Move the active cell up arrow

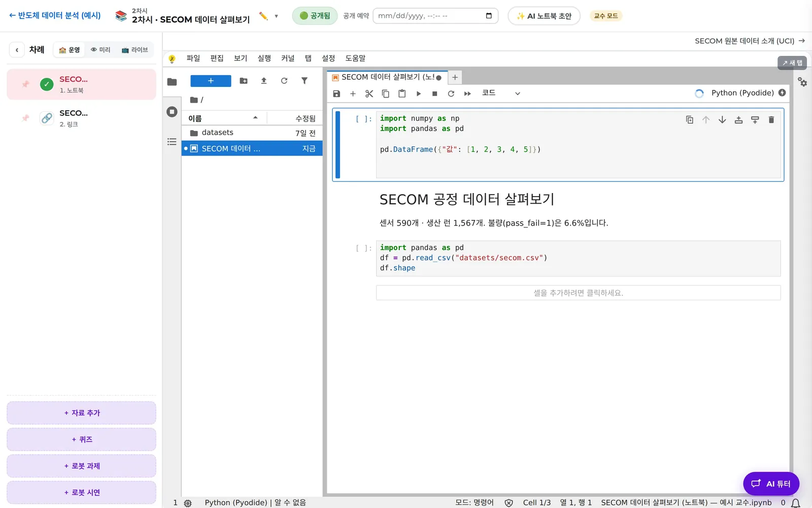[x=706, y=120]
